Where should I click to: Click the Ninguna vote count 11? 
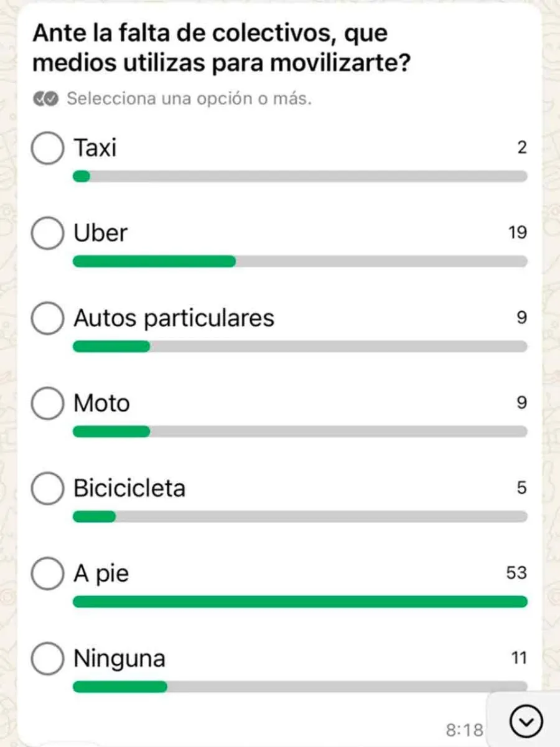518,658
